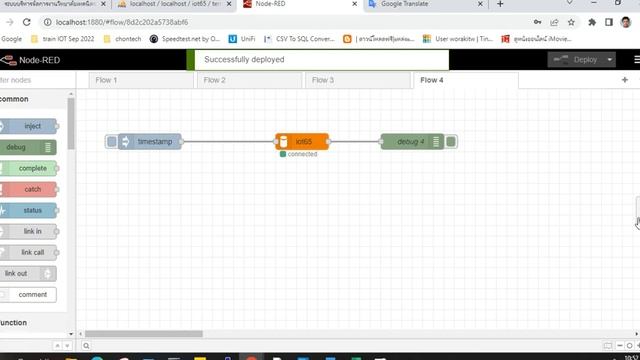Open a new browser tab
This screenshot has height=360, width=640.
click(500, 4)
